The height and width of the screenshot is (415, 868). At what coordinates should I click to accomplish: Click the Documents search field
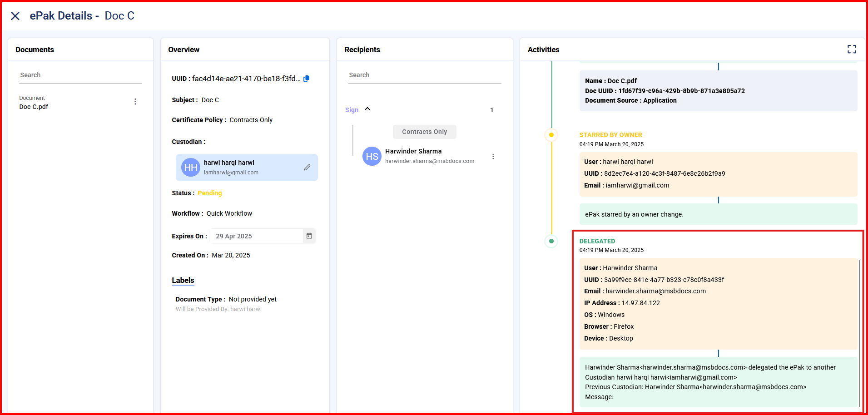pyautogui.click(x=80, y=75)
